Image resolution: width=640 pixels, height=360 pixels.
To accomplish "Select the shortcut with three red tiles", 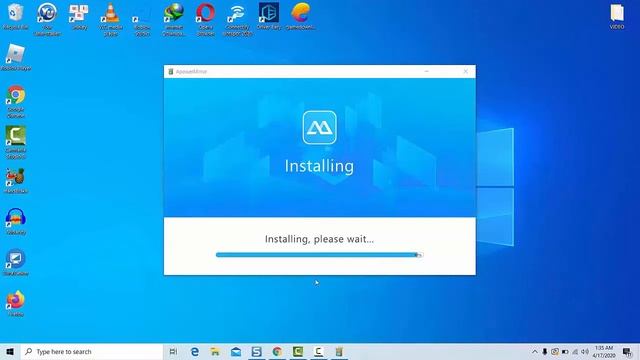I will [x=79, y=16].
